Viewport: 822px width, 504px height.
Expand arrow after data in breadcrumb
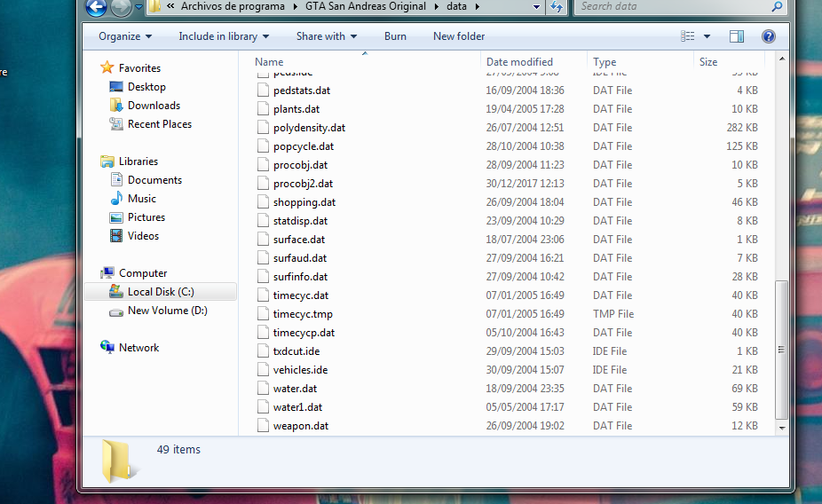[477, 7]
